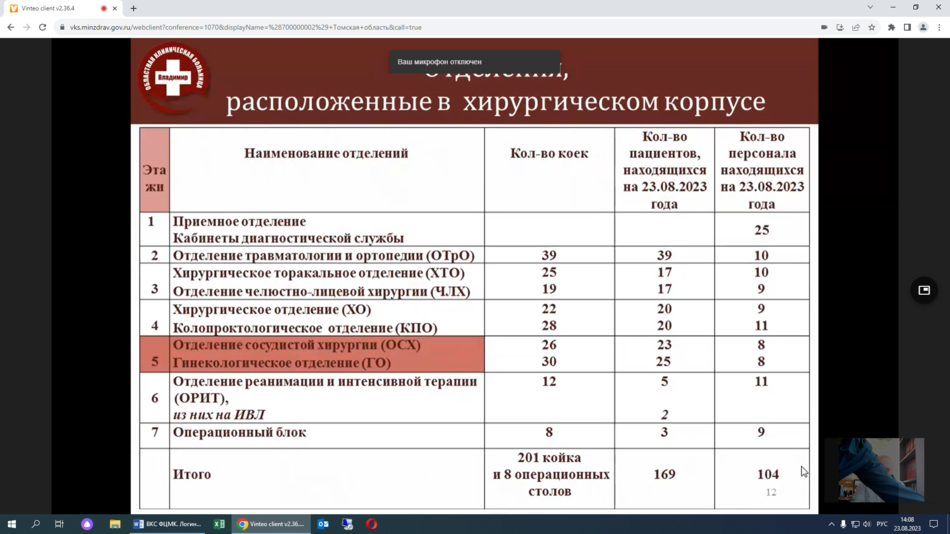Screen dimensions: 950x534
Task: Open Windows taskbar search
Action: pyautogui.click(x=36, y=524)
